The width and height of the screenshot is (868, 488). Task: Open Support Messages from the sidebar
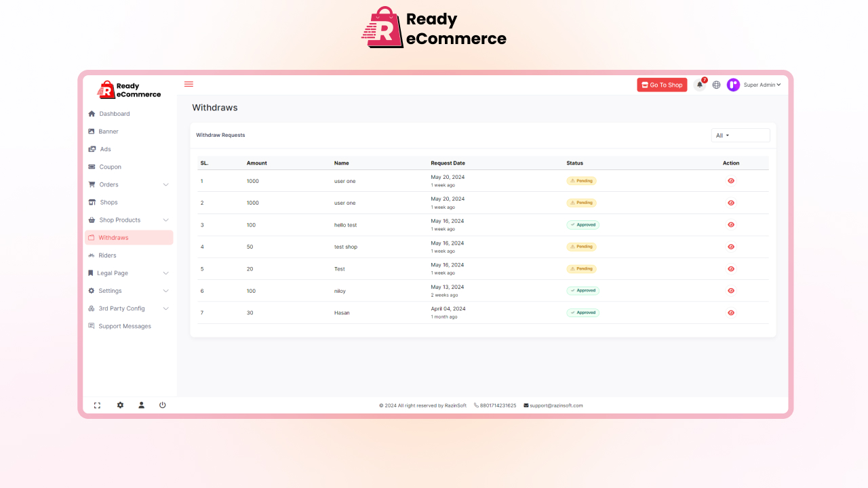pos(124,326)
